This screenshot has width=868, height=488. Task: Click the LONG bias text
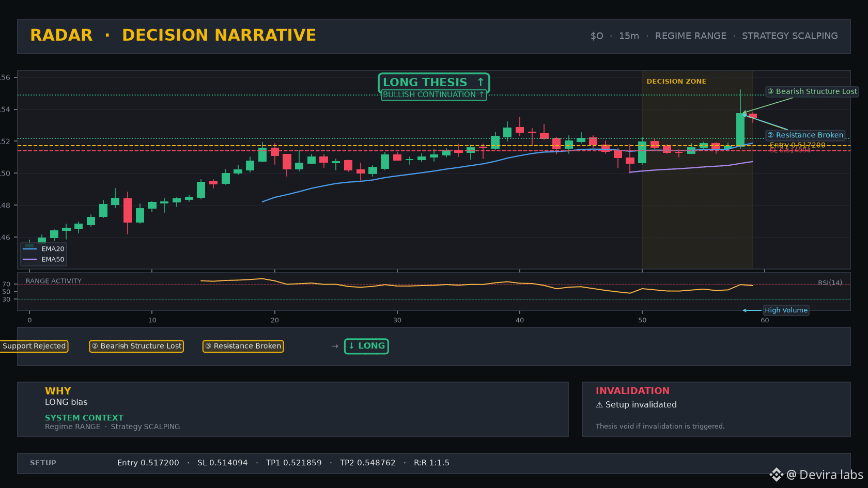pos(66,402)
